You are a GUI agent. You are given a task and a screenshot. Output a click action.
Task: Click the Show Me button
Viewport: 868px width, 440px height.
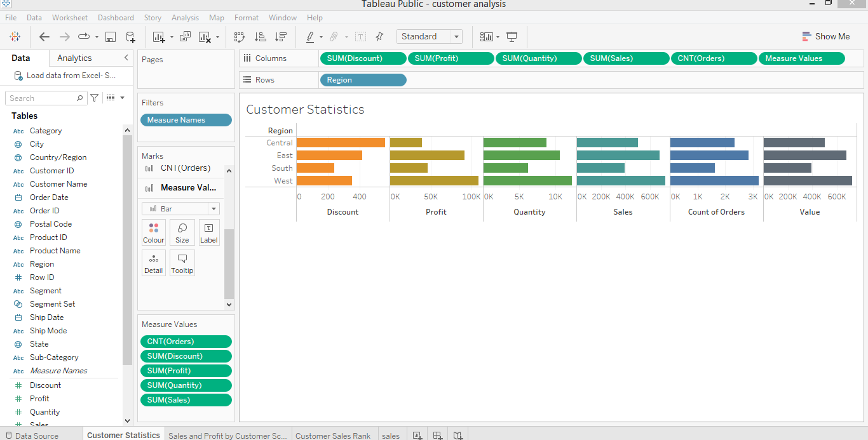pyautogui.click(x=826, y=36)
